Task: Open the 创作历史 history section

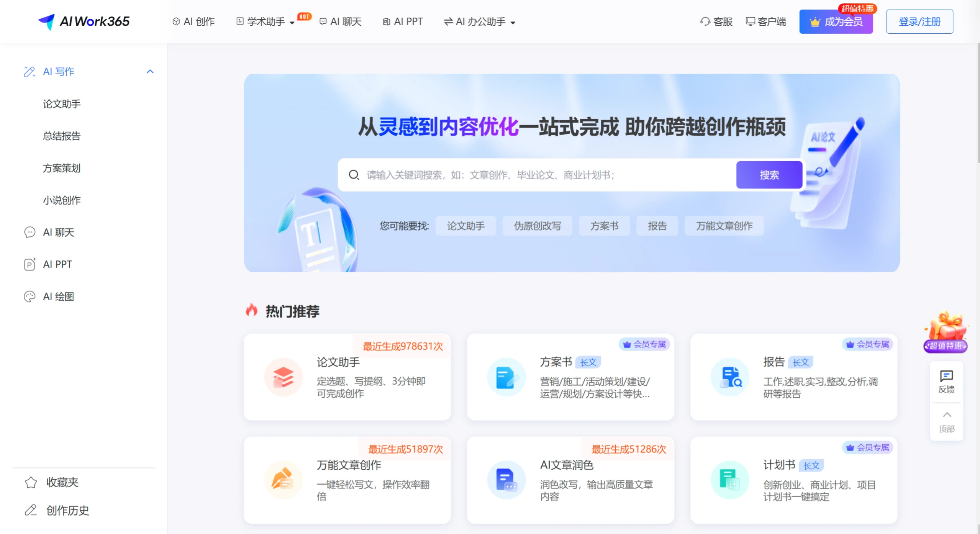Action: point(67,510)
